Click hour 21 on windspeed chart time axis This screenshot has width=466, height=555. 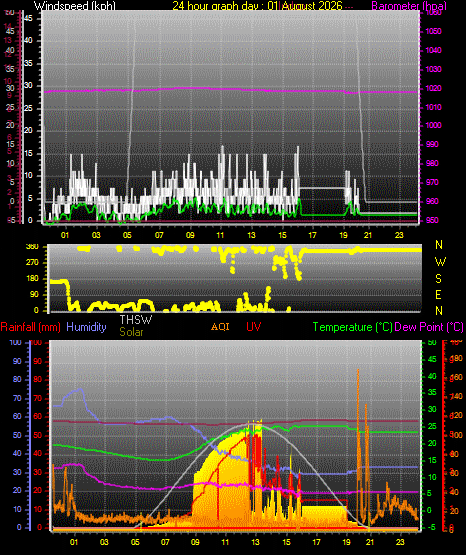point(368,235)
